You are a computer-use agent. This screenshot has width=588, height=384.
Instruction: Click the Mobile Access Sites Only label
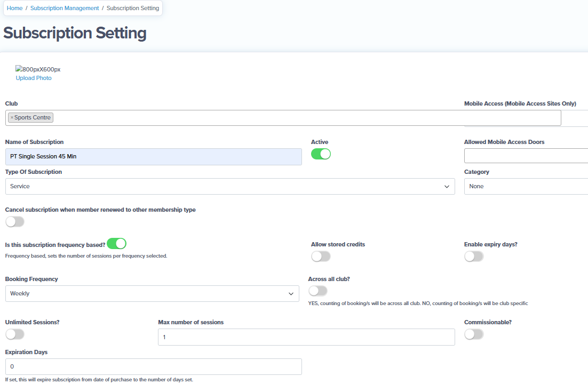tap(520, 103)
